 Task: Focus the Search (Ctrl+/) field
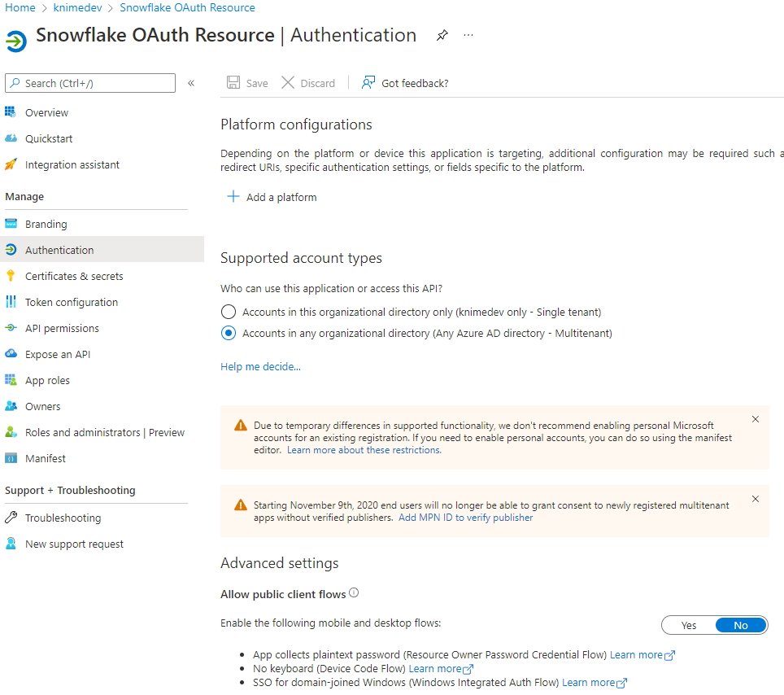click(90, 83)
